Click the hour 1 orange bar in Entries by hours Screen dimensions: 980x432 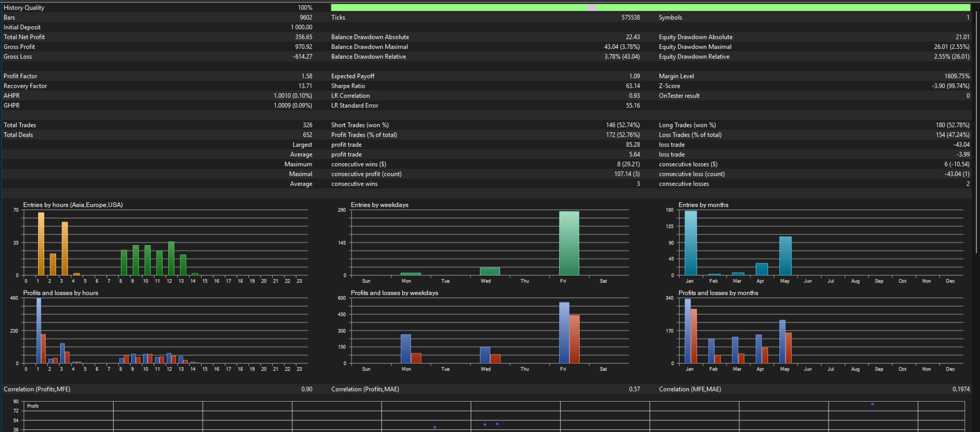[41, 244]
